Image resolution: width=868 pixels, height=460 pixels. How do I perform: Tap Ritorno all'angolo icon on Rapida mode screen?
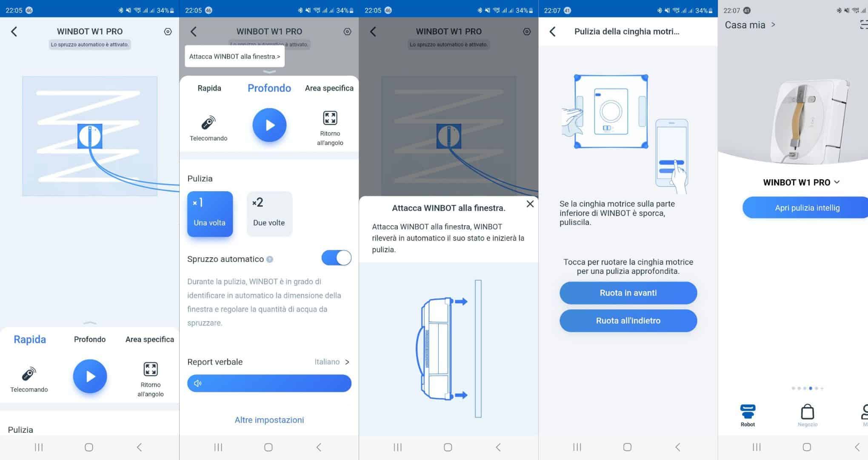pyautogui.click(x=151, y=379)
